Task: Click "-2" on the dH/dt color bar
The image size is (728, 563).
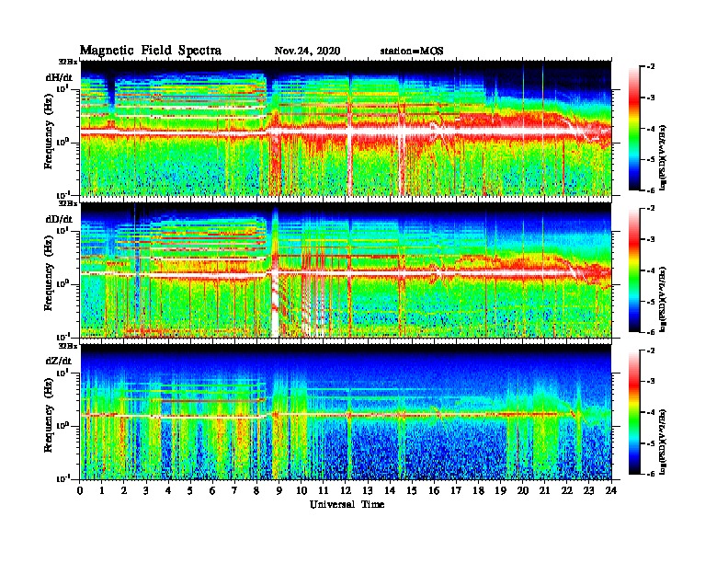Action: 651,67
